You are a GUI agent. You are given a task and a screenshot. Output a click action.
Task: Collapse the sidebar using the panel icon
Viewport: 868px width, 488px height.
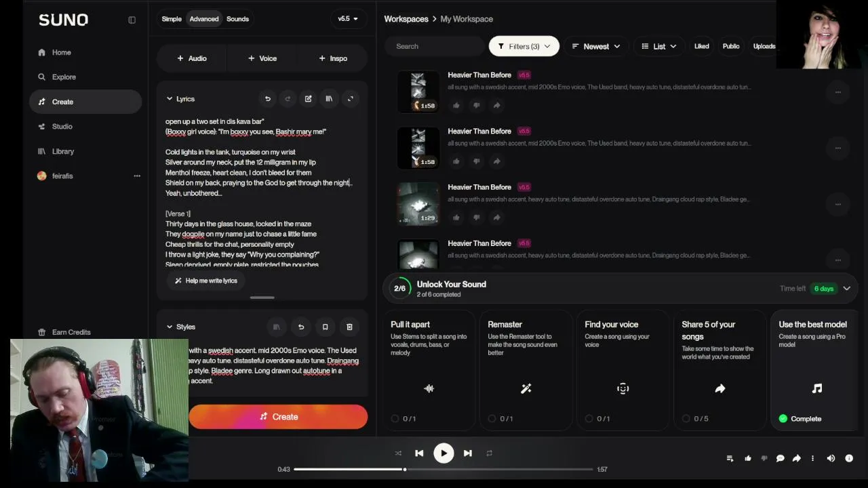point(132,20)
